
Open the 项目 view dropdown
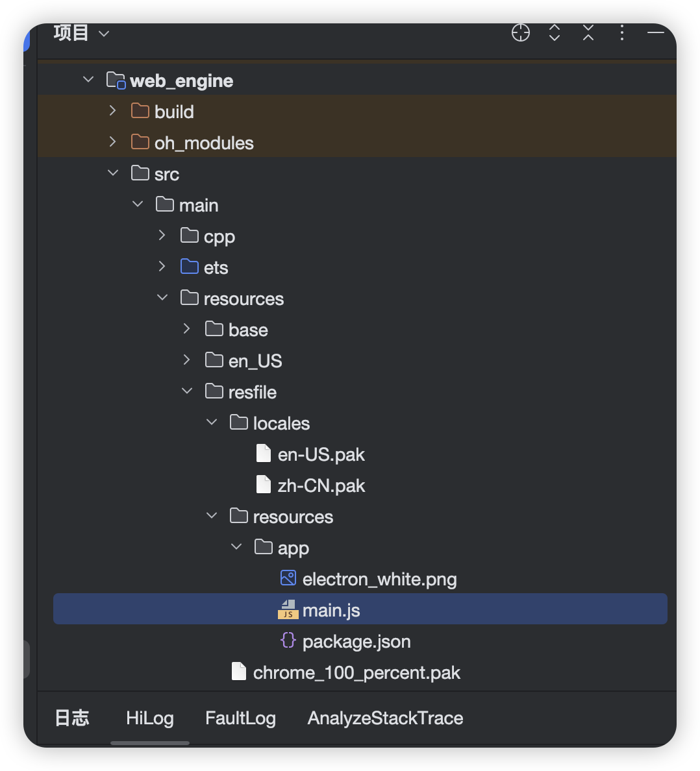pyautogui.click(x=81, y=32)
